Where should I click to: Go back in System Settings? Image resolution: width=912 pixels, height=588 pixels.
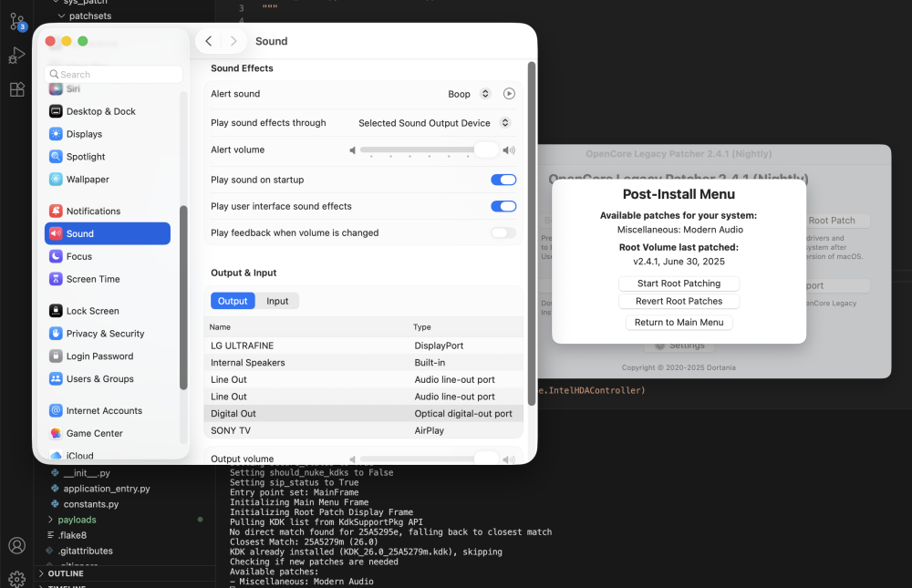pyautogui.click(x=209, y=41)
